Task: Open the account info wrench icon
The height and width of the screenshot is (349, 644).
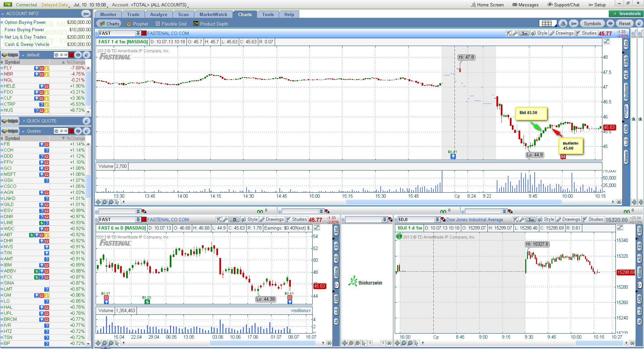Action: (x=86, y=14)
